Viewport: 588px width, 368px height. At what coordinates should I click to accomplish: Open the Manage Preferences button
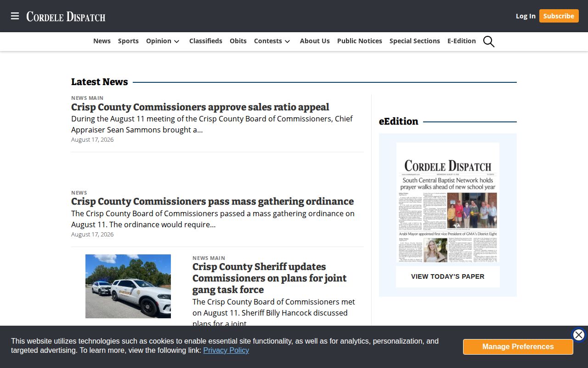tap(518, 347)
